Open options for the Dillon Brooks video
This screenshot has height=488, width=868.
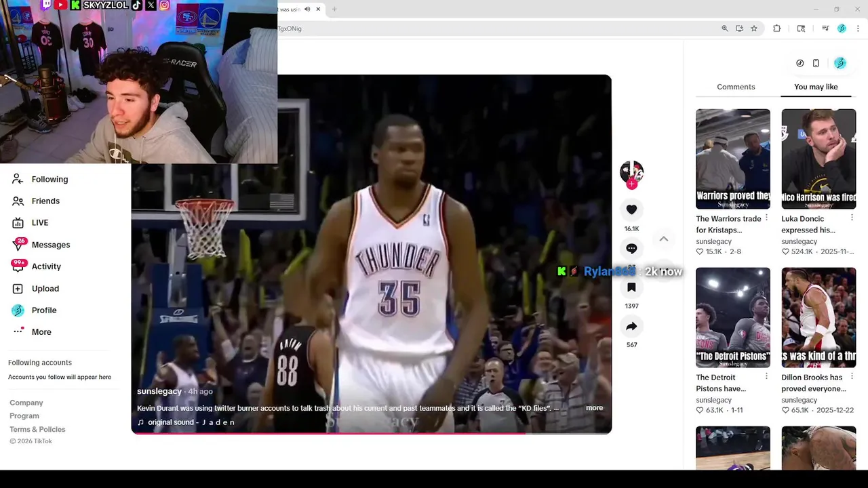pos(852,376)
